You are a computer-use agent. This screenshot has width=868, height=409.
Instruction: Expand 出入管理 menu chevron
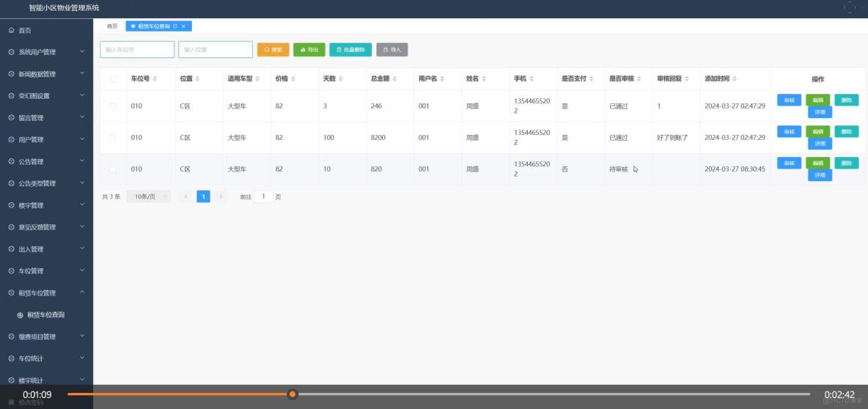pyautogui.click(x=82, y=248)
